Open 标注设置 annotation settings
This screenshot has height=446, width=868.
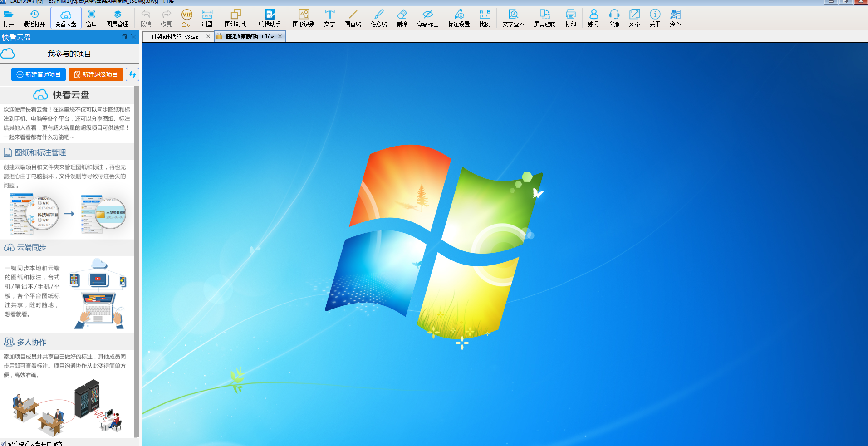(459, 18)
